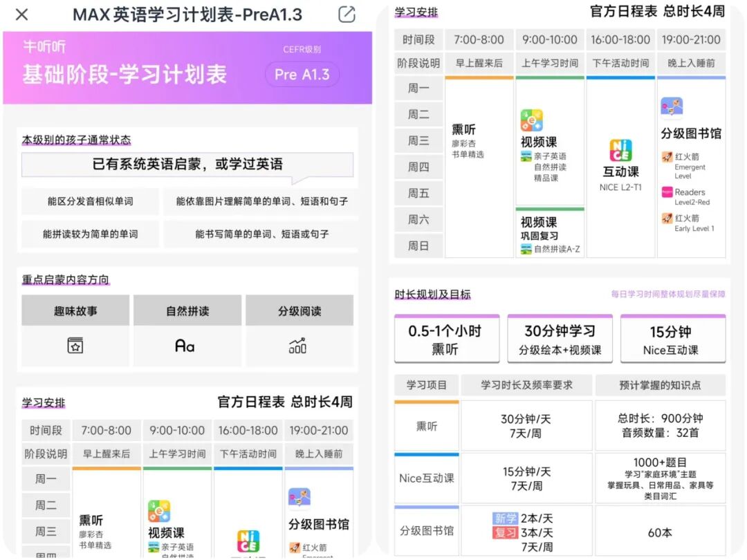Screen dimensions: 747x560
Task: Click the 15分钟/天 7天/周 cell
Action: (526, 478)
